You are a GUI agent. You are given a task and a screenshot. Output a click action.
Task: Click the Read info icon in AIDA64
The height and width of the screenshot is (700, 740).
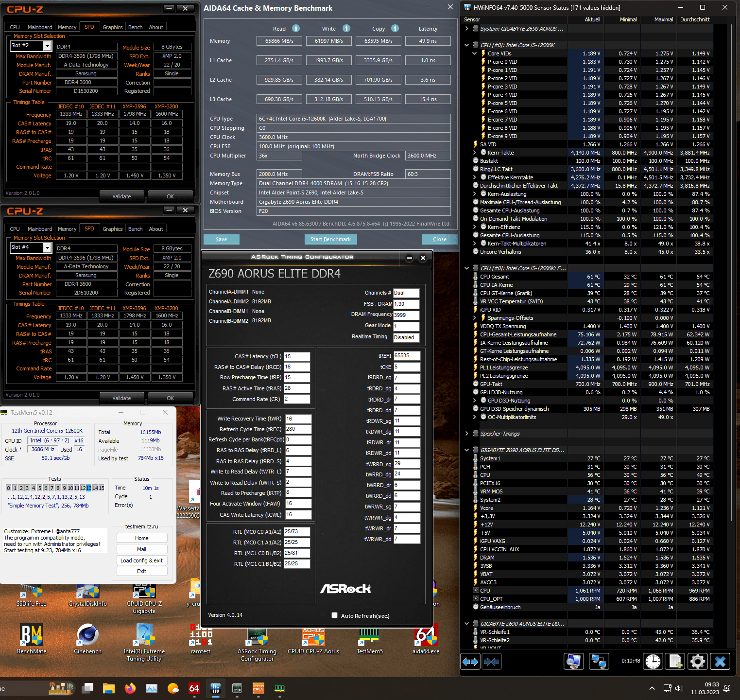click(x=296, y=28)
